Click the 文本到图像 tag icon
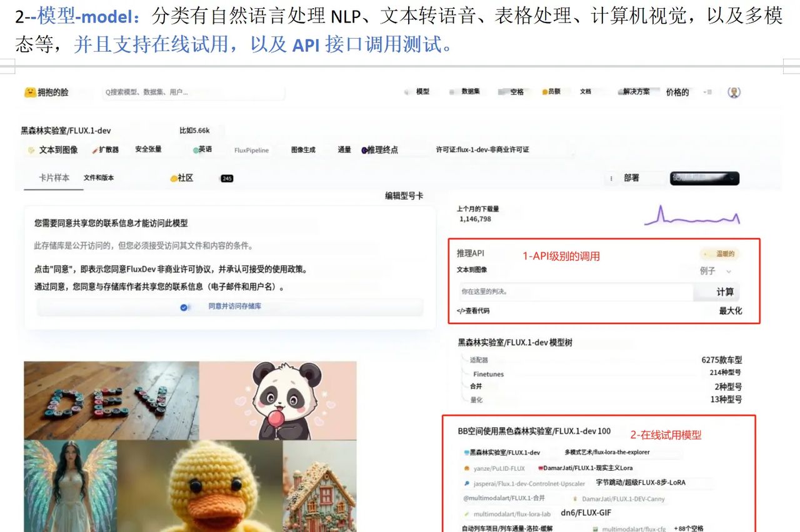Viewport: 800px width, 532px height. pyautogui.click(x=31, y=150)
